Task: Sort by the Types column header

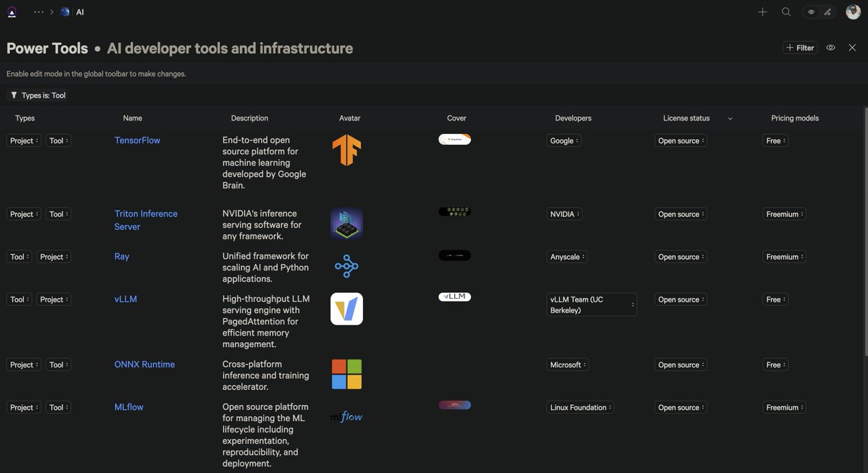Action: coord(25,118)
